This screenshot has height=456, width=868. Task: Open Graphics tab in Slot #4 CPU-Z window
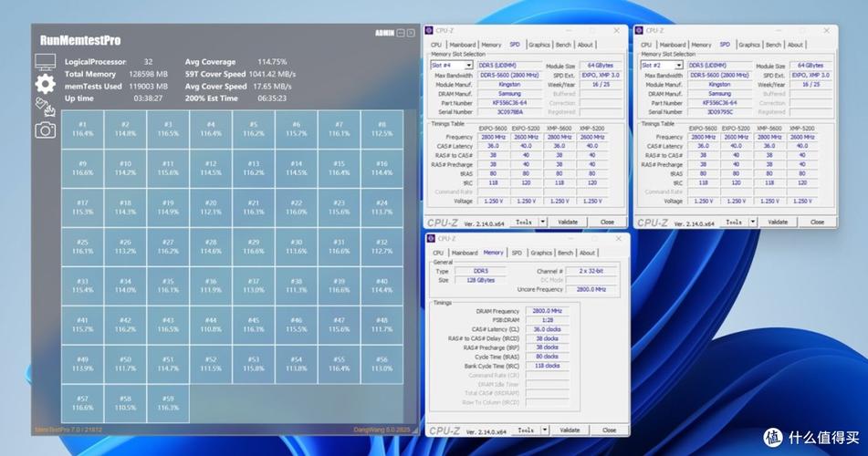[539, 45]
